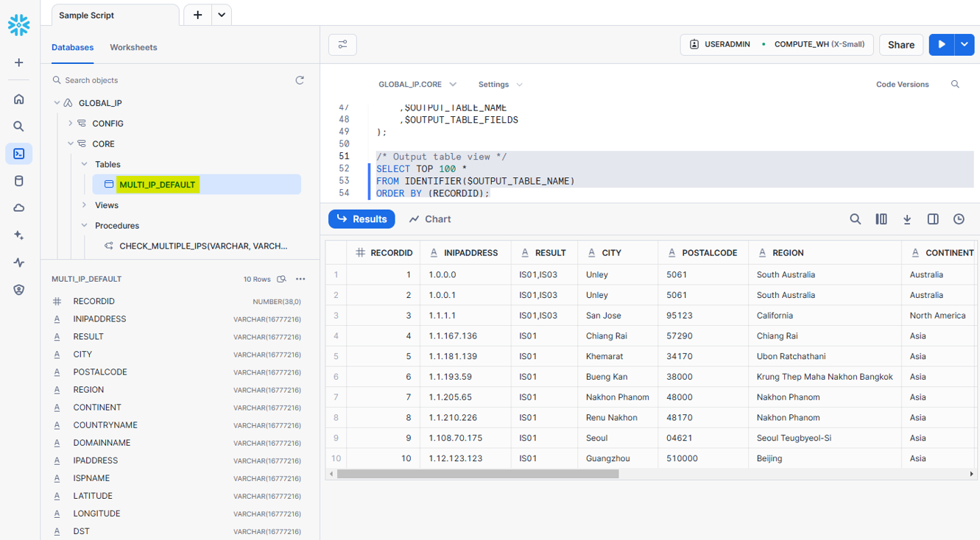Open the Data database sidebar icon
The image size is (980, 540).
(19, 181)
